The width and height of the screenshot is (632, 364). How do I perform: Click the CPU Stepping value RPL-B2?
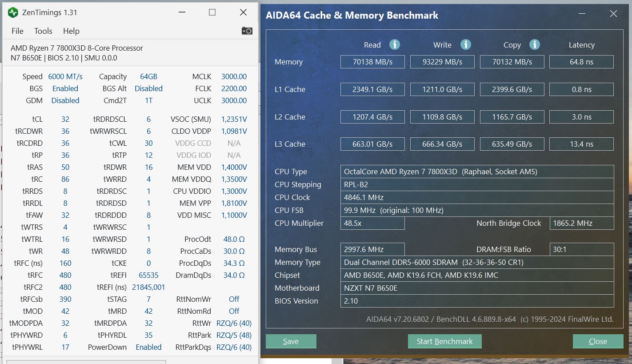click(x=477, y=184)
